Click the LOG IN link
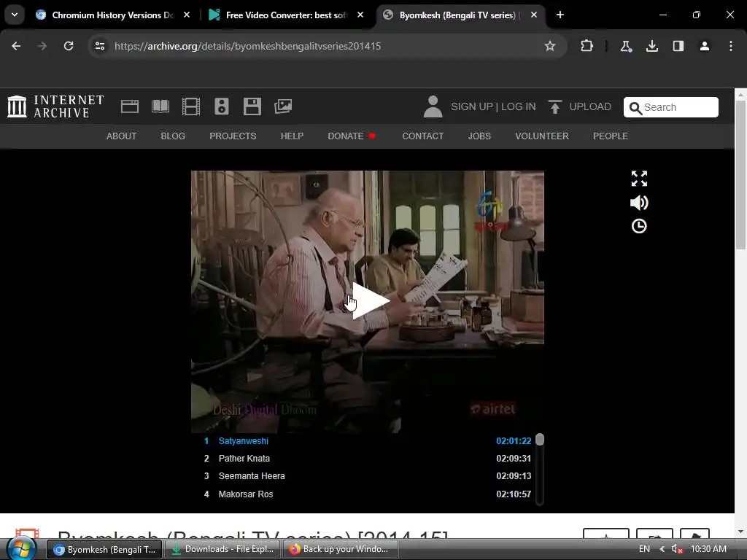This screenshot has height=560, width=747. point(519,106)
